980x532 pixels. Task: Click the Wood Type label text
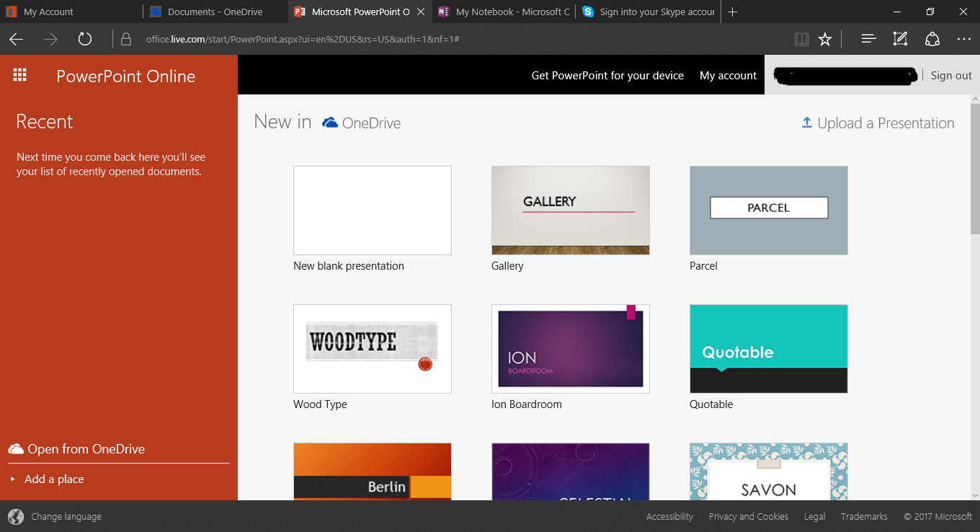coord(320,404)
